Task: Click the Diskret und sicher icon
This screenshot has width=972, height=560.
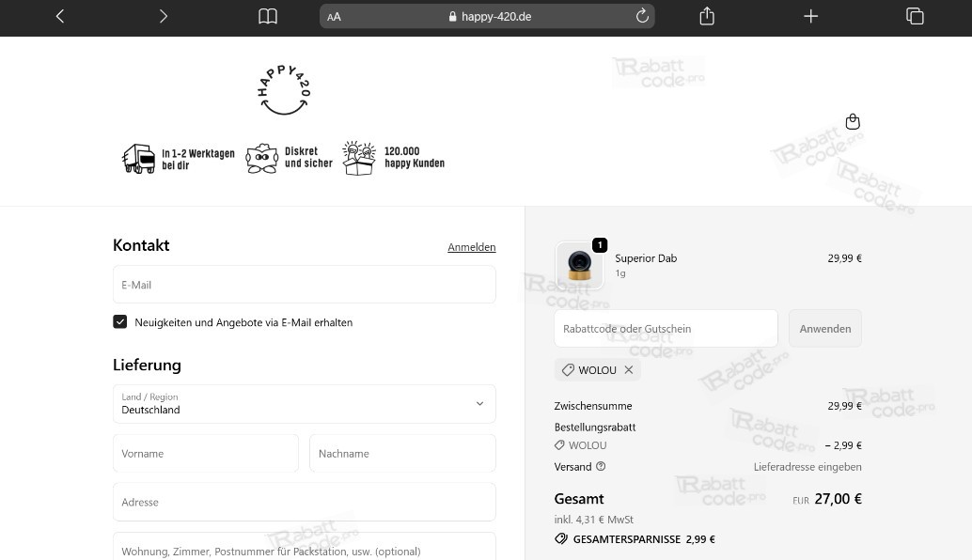Action: [261, 158]
